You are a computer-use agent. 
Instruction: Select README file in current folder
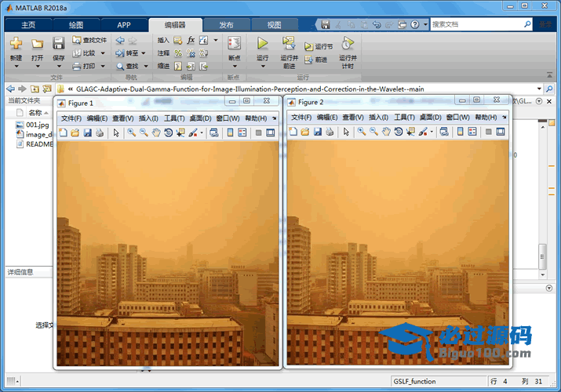(35, 144)
